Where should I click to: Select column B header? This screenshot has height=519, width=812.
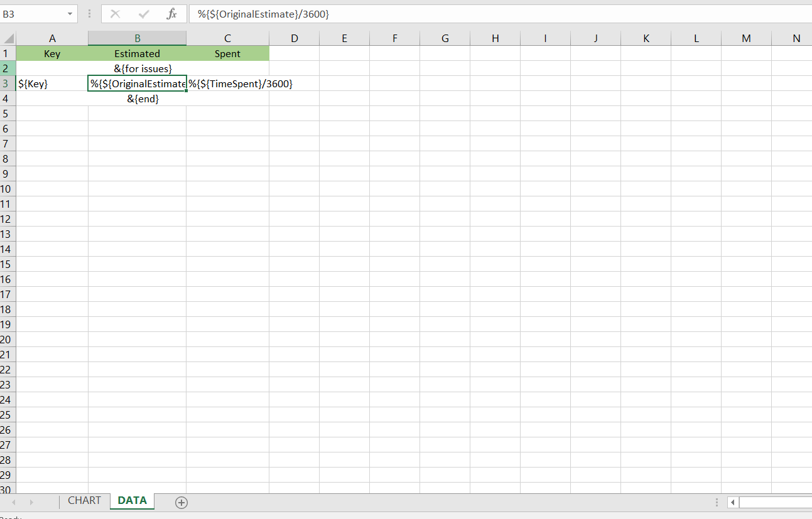point(137,38)
